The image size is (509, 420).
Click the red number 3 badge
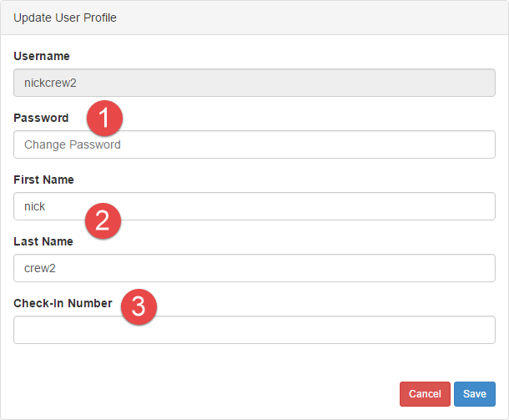point(139,306)
